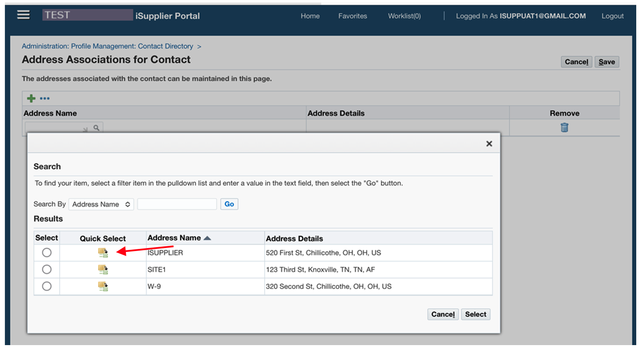Quick select the ISUPPLIER address icon
This screenshot has height=352, width=644.
[103, 253]
